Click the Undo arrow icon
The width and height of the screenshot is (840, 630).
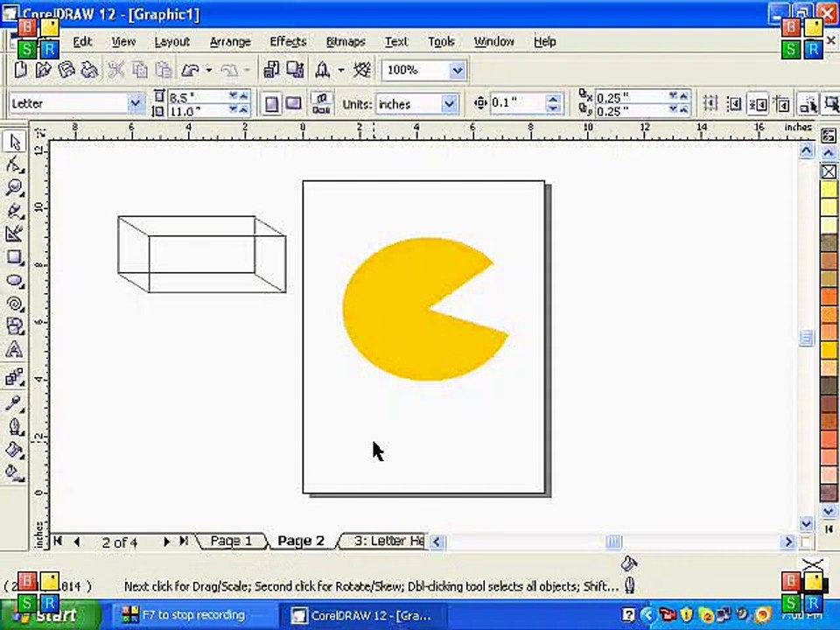pos(190,70)
